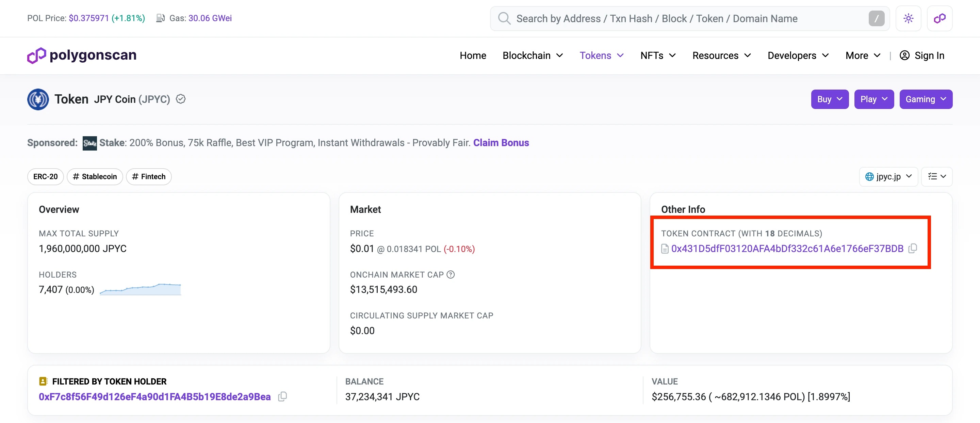Click the balance 37,234,341 JPYC
Image resolution: width=980 pixels, height=423 pixels.
click(x=382, y=397)
